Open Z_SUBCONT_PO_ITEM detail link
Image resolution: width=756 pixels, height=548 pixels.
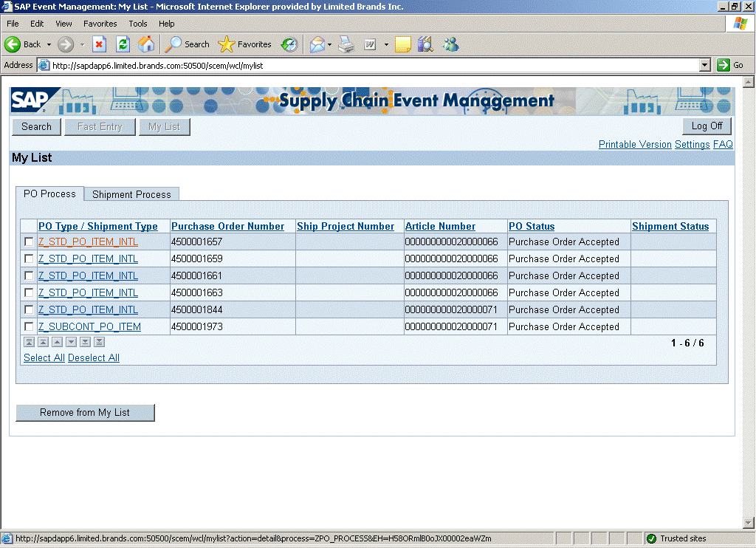[x=89, y=326]
